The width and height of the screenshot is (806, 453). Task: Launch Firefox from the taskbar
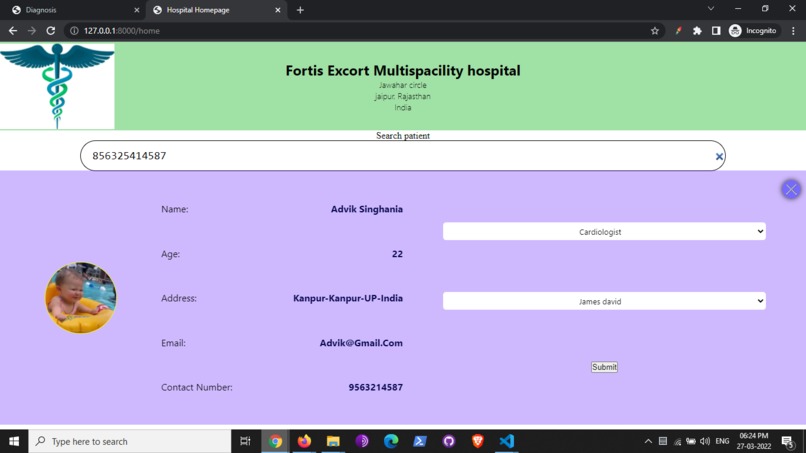304,441
